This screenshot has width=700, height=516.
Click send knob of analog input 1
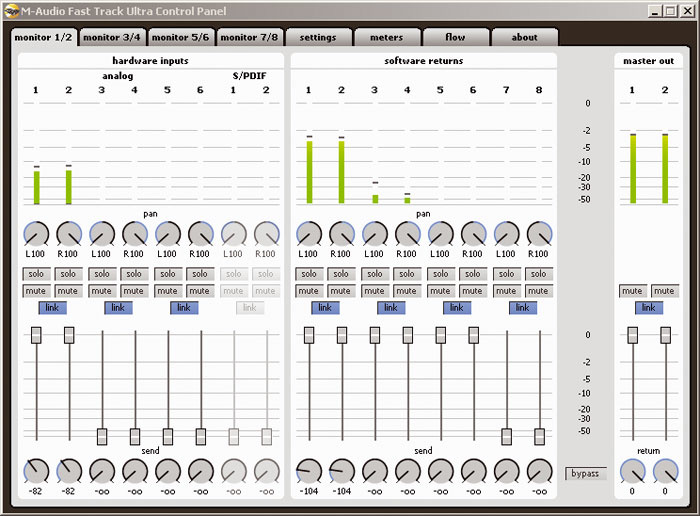[36, 471]
